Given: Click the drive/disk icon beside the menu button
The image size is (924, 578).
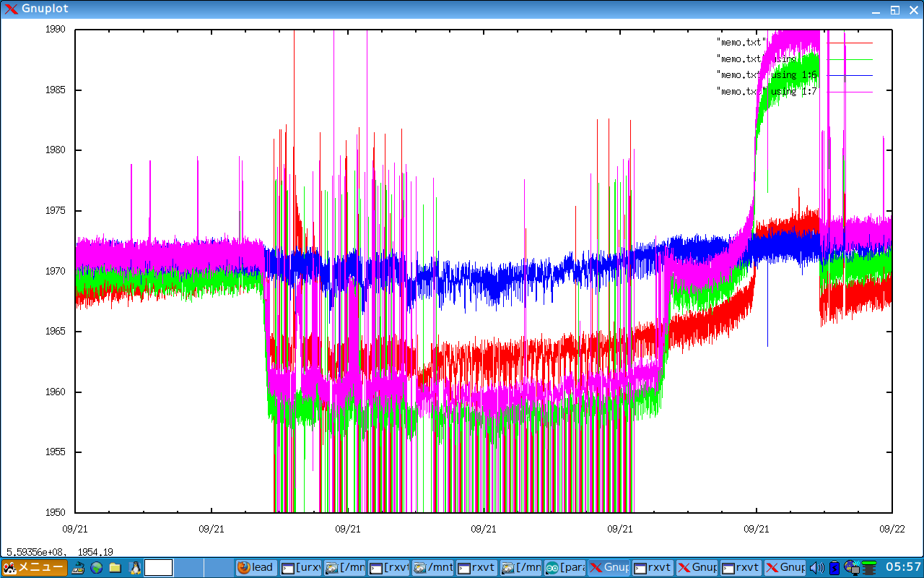Looking at the screenshot, I should coord(79,567).
